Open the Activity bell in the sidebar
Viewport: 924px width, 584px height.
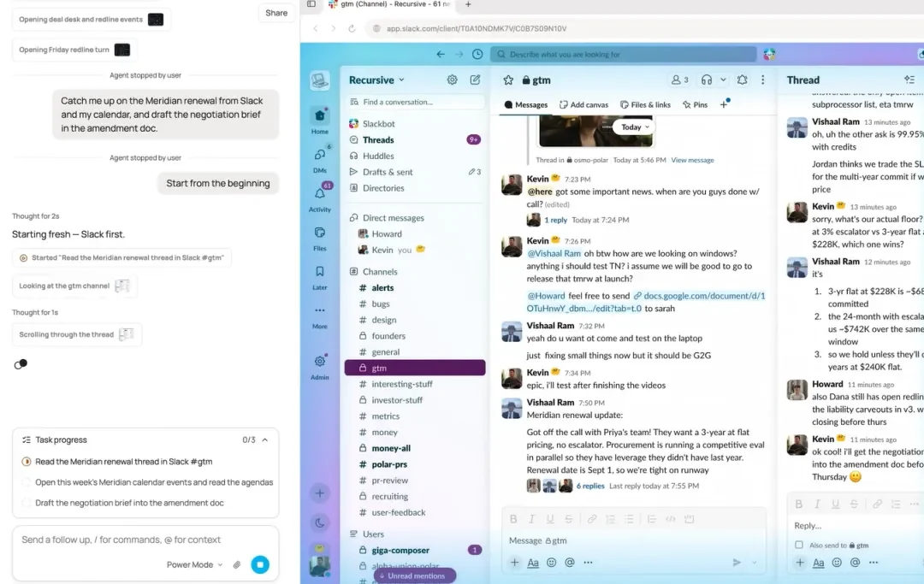[x=320, y=198]
